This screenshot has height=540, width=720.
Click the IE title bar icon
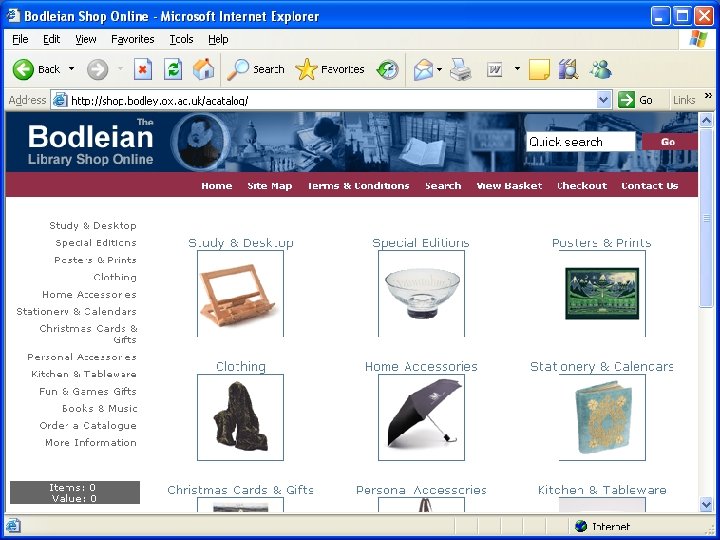coord(13,16)
